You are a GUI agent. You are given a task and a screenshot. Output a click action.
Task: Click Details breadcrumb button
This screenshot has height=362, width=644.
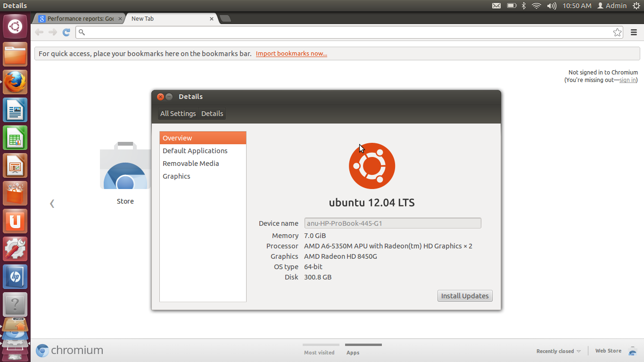212,114
